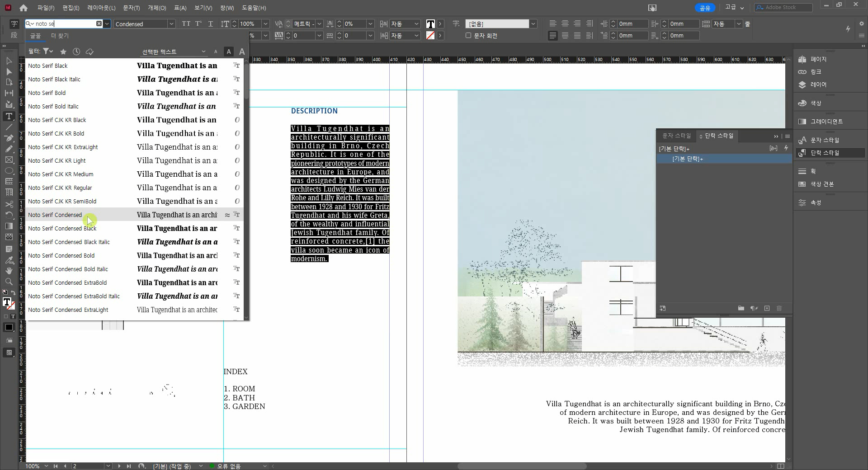Activate the Type tool in the toolbox
The image size is (868, 470).
9,116
